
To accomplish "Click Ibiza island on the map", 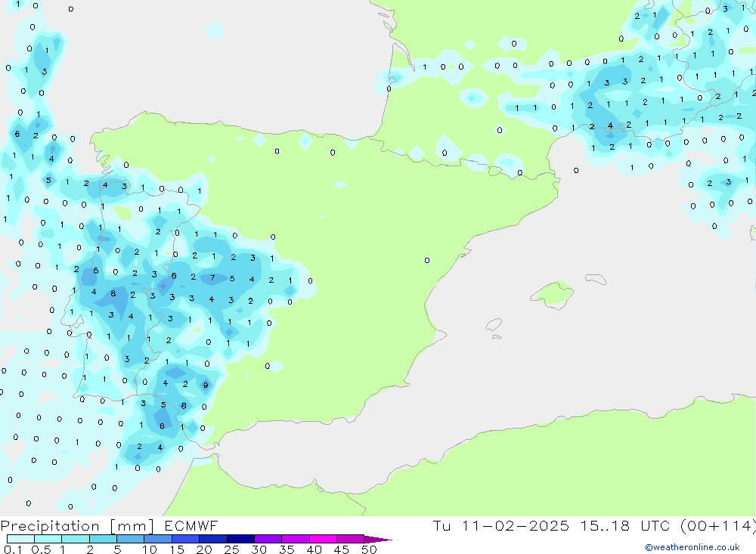I will click(x=494, y=326).
